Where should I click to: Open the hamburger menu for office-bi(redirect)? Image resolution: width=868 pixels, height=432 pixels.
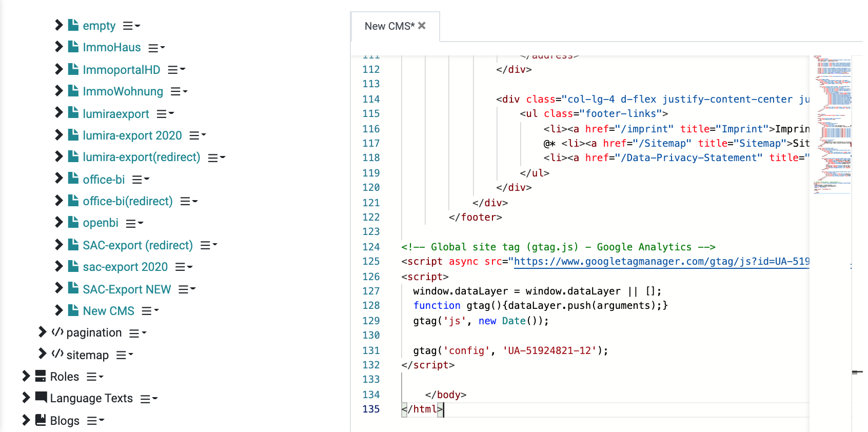click(x=189, y=202)
